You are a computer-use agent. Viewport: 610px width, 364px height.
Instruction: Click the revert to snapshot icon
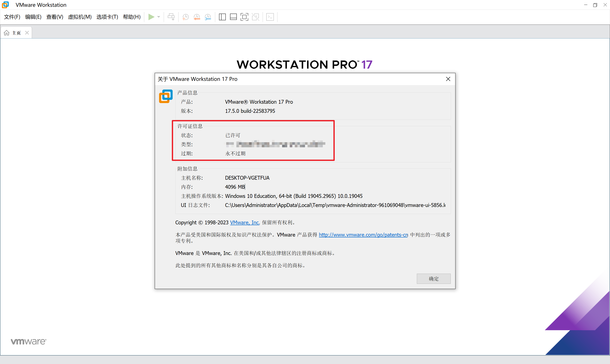coord(197,17)
